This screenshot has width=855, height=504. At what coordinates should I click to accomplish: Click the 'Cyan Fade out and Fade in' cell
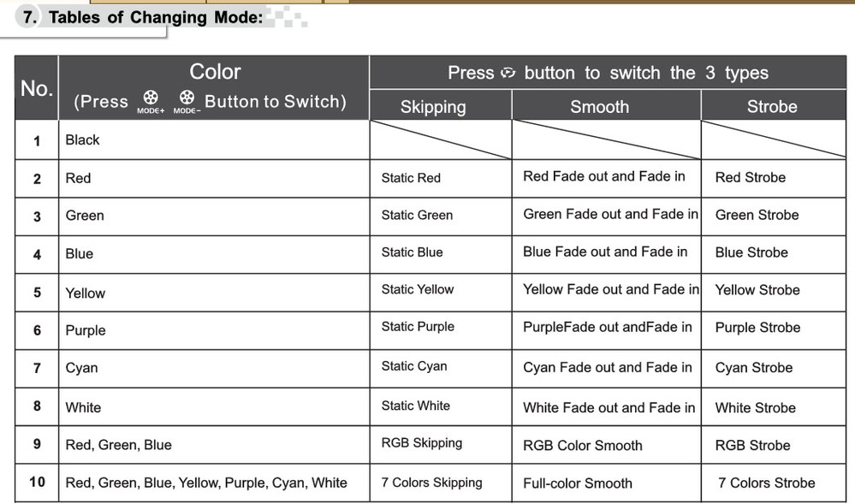(606, 369)
